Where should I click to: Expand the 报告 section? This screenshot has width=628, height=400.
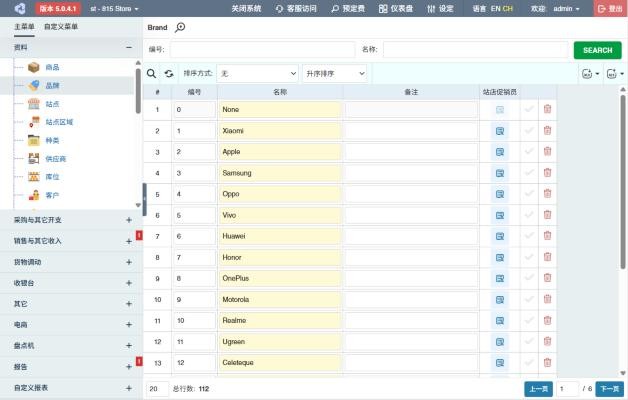129,367
